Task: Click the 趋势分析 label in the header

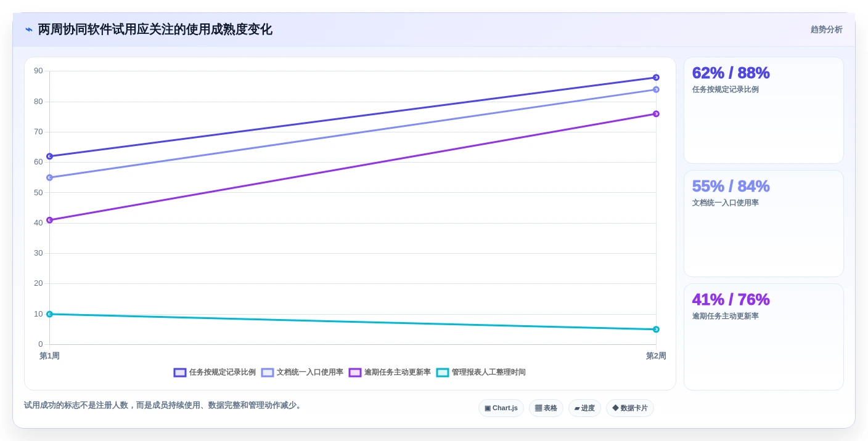Action: pos(826,30)
